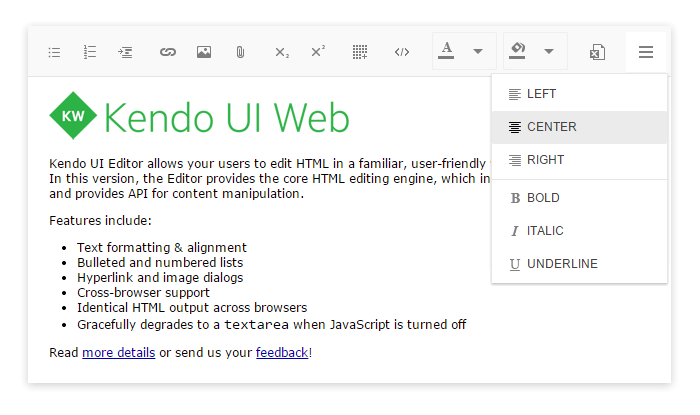Click the 'Kendo UI Editor allows' paragraph
This screenshot has width=700, height=415.
[x=270, y=178]
